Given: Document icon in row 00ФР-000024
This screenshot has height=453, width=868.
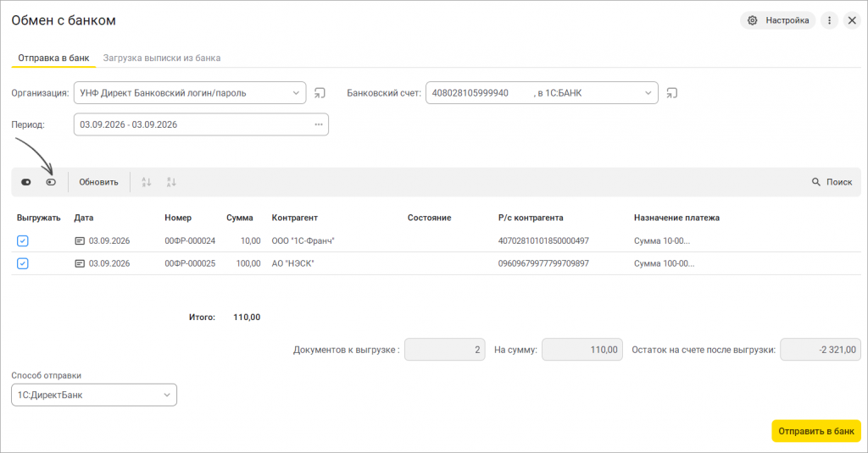Looking at the screenshot, I should click(x=80, y=241).
